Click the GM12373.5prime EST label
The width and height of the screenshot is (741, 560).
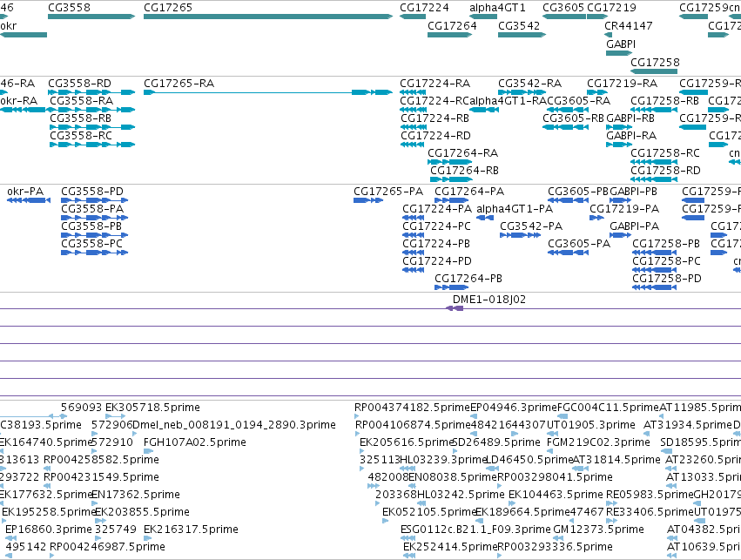(x=599, y=530)
